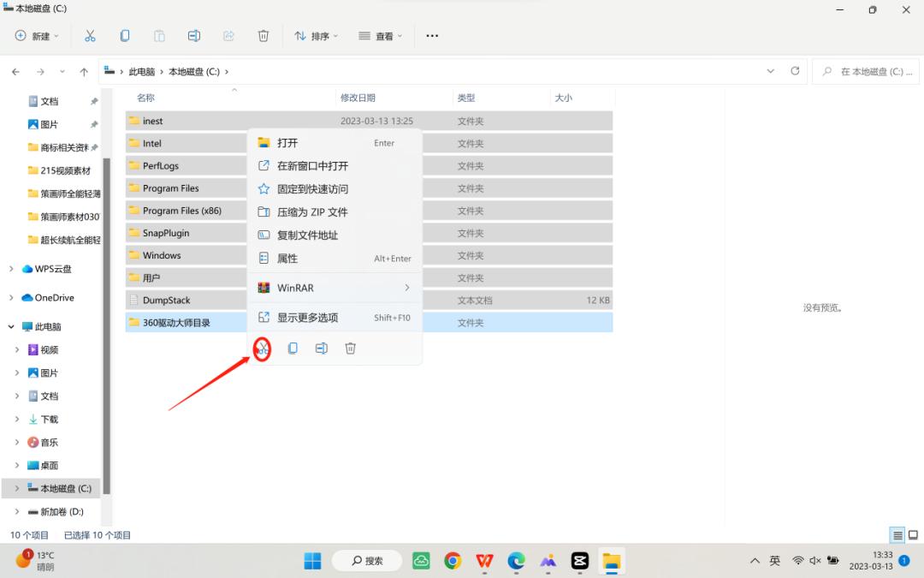The width and height of the screenshot is (924, 578).
Task: Toggle the details pane icon near status bar
Action: tap(897, 534)
